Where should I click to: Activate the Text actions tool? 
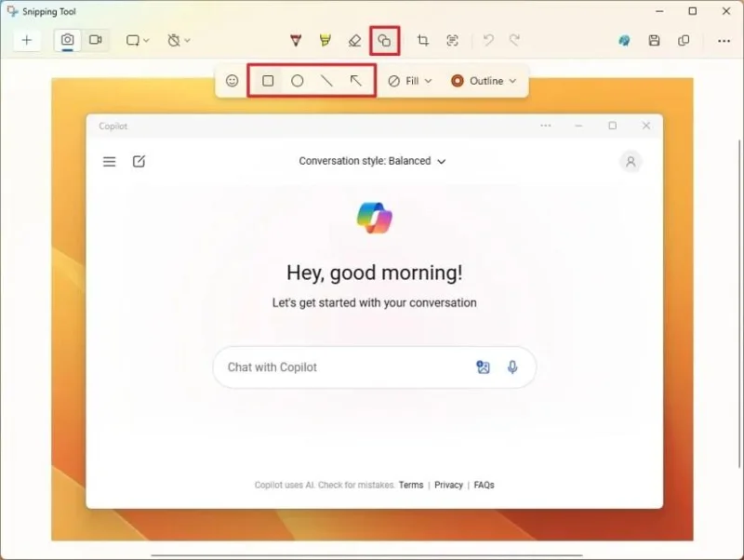tap(452, 41)
